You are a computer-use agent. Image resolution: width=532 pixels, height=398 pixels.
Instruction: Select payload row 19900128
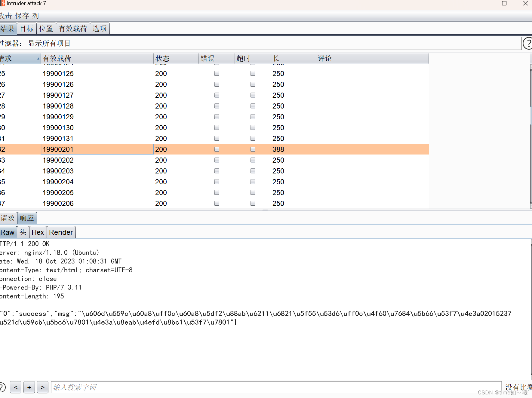(x=214, y=106)
